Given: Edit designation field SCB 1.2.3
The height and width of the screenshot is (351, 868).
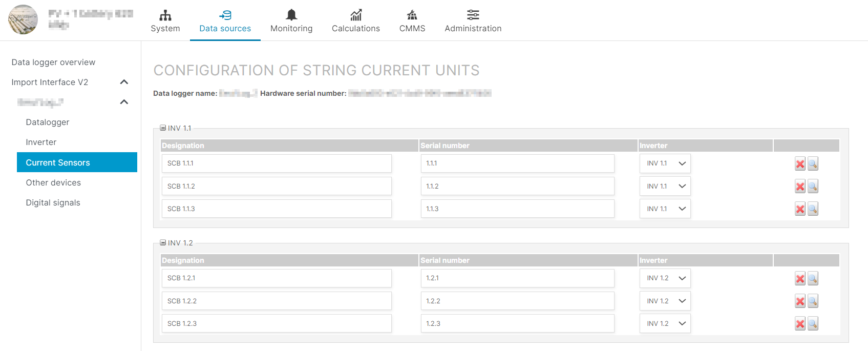Looking at the screenshot, I should click(277, 323).
